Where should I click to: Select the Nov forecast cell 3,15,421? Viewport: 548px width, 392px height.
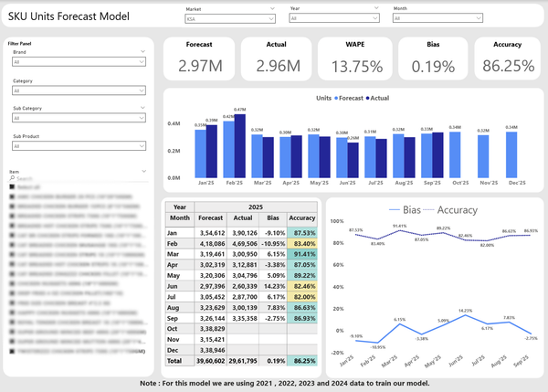(x=211, y=340)
